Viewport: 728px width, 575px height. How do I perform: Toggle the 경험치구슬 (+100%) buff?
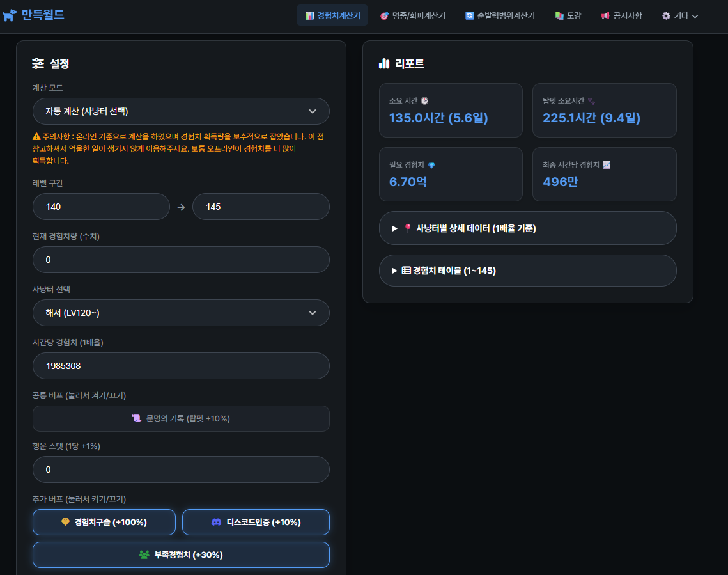click(x=104, y=522)
